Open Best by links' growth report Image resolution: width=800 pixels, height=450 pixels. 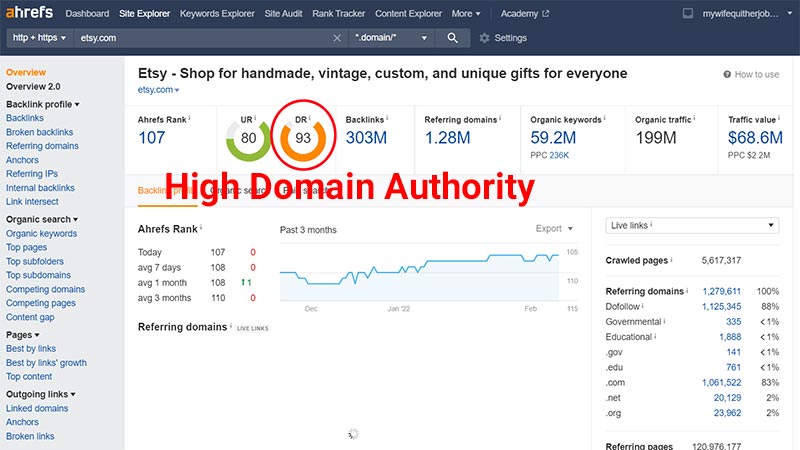coord(46,363)
